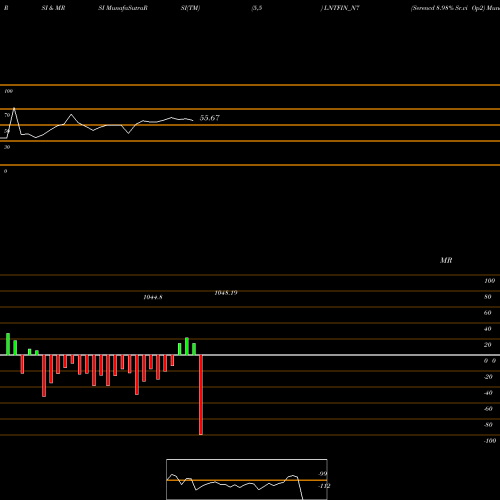Click the sharp RSI peak near 70

(14, 108)
